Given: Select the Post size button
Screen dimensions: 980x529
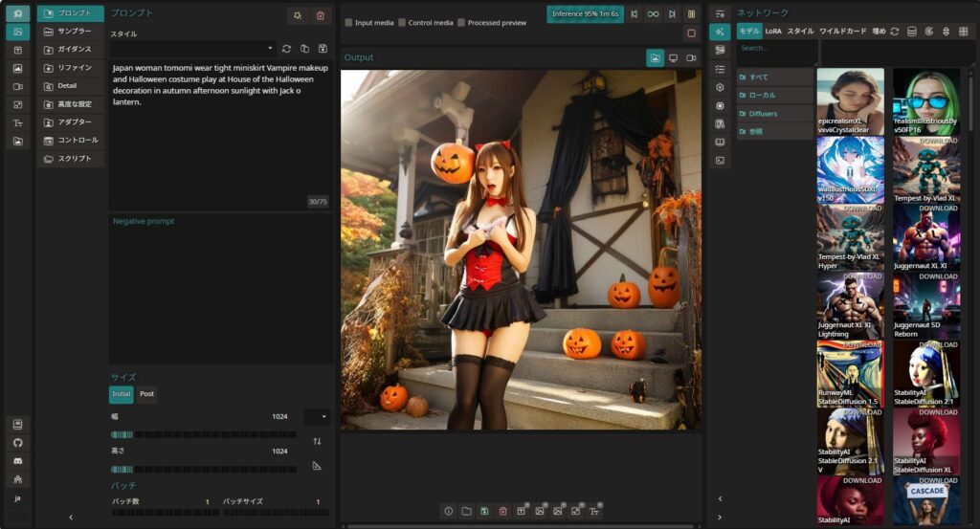Looking at the screenshot, I should coord(146,394).
